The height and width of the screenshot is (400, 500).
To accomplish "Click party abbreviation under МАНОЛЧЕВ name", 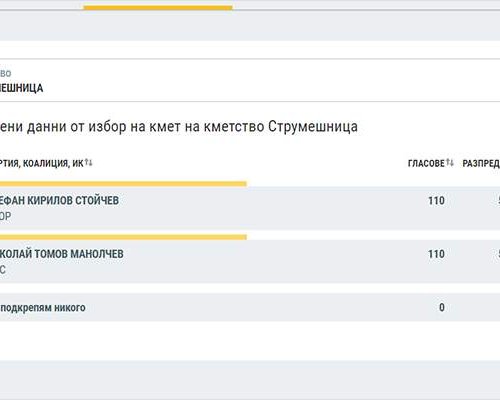I will [3, 270].
